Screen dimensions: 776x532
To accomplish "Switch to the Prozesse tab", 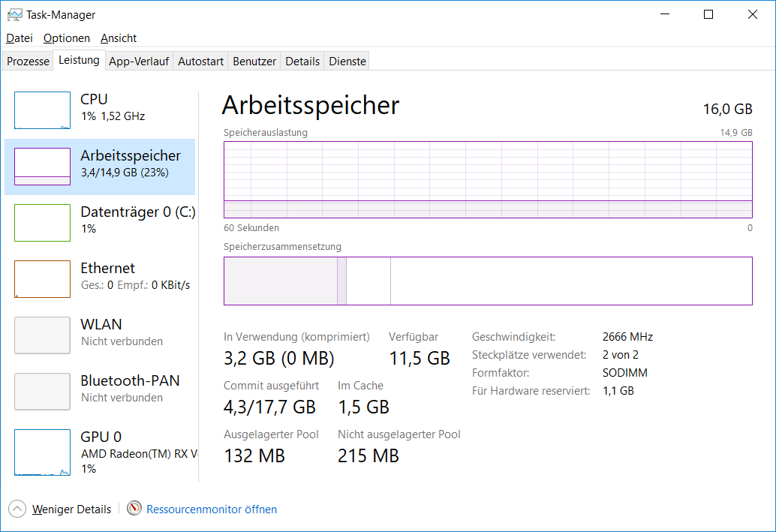I will point(28,62).
